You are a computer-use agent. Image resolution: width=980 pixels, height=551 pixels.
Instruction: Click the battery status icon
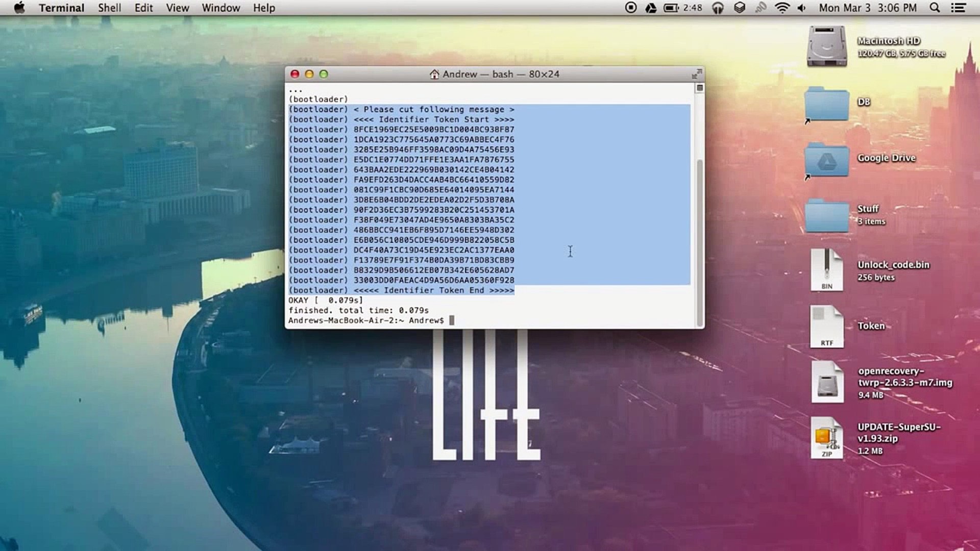[671, 8]
